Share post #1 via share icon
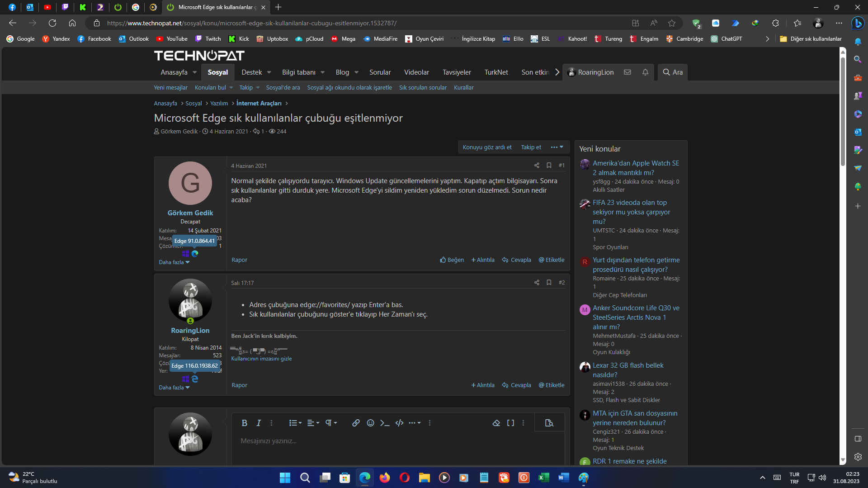 point(537,166)
